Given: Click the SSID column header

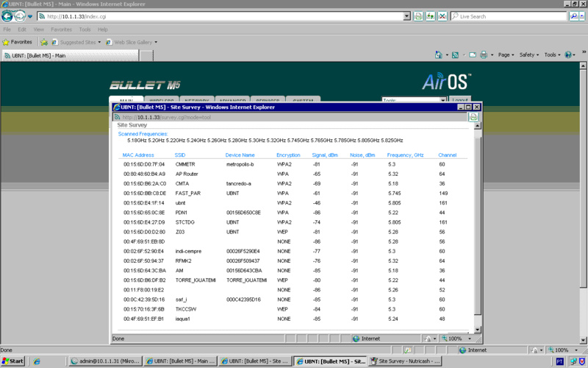Looking at the screenshot, I should pos(180,155).
